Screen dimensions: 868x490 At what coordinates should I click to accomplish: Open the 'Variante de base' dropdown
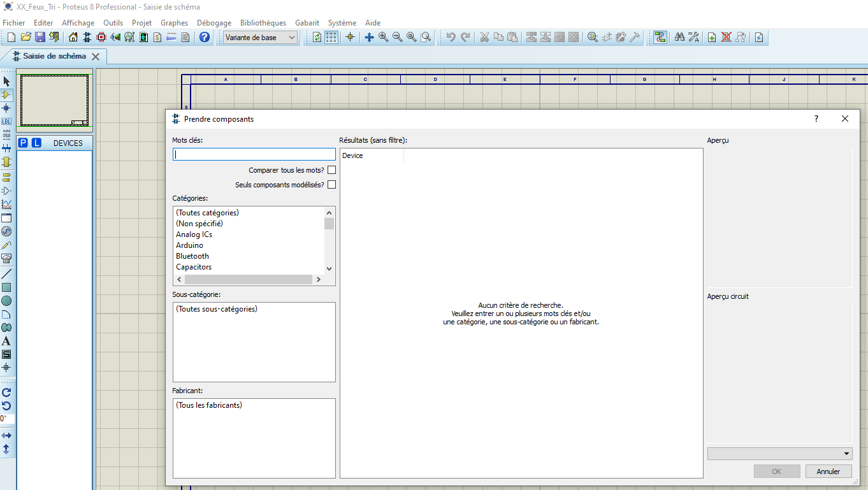(260, 38)
